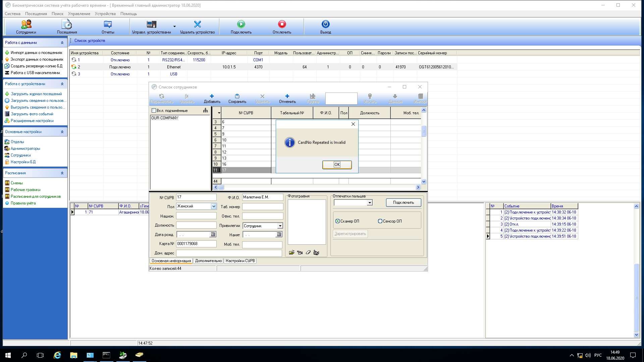The width and height of the screenshot is (644, 362).
Task: Switch to the Дополнительно tab
Action: (208, 261)
